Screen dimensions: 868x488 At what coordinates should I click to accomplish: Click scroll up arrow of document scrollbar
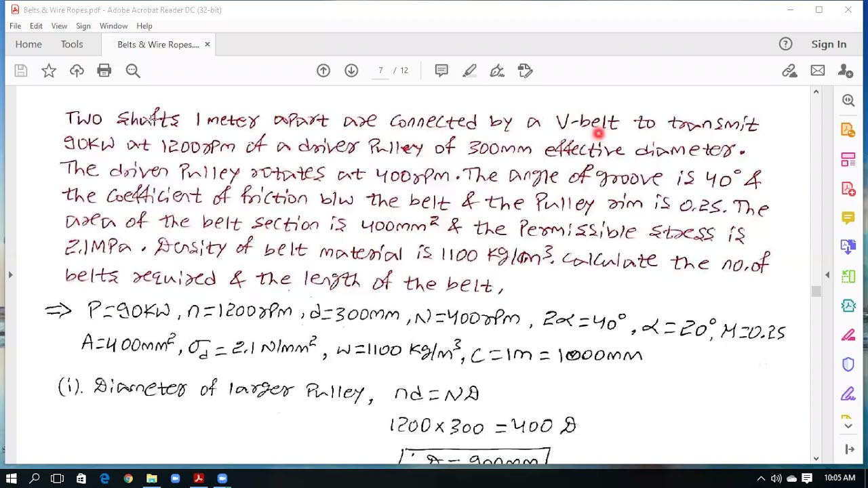click(x=816, y=91)
